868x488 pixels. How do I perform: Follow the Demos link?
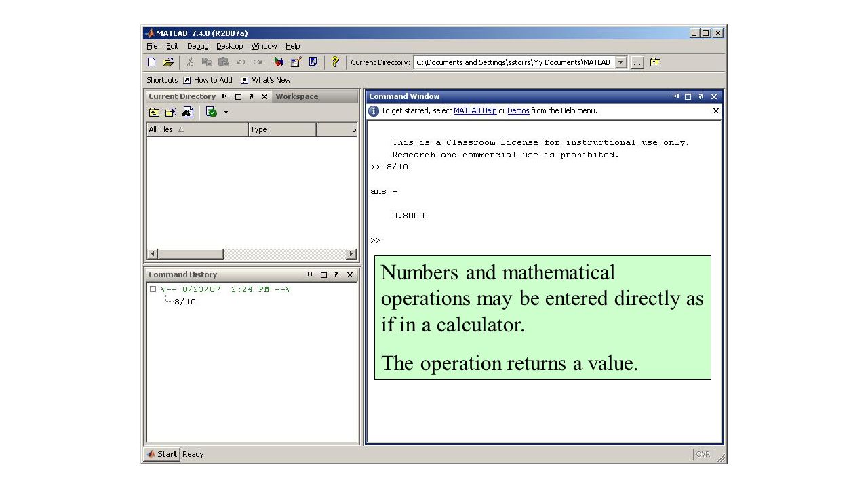pyautogui.click(x=518, y=110)
